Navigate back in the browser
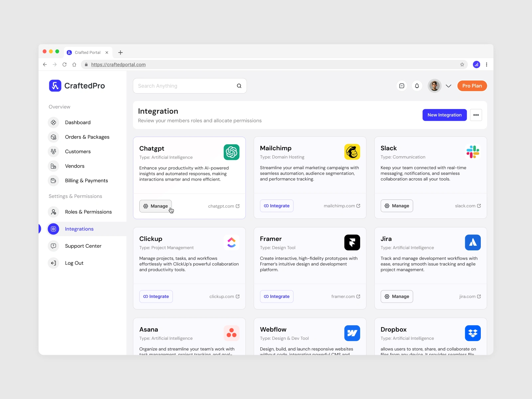Screen dimensions: 532x399 click(x=45, y=65)
